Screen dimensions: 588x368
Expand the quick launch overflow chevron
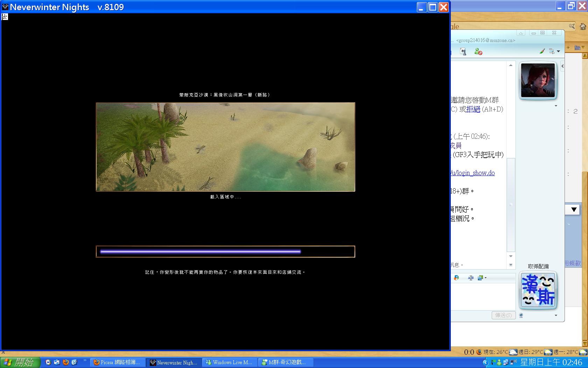click(x=85, y=361)
